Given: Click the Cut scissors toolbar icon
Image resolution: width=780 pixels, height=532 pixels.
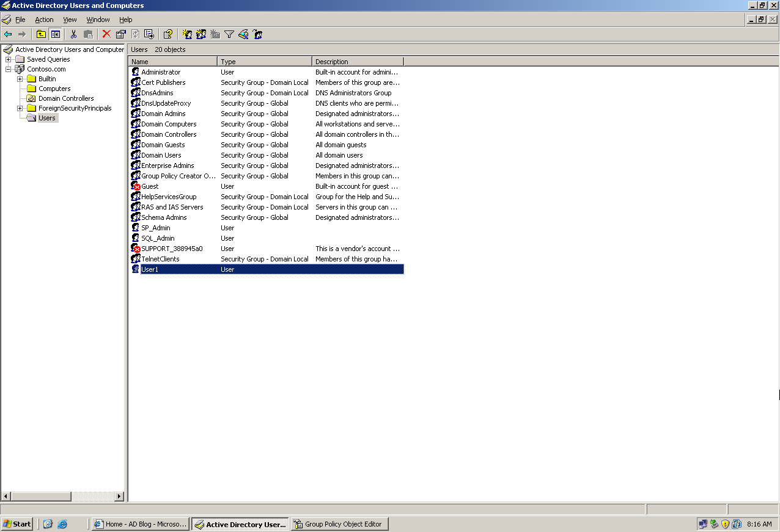Looking at the screenshot, I should (x=73, y=34).
